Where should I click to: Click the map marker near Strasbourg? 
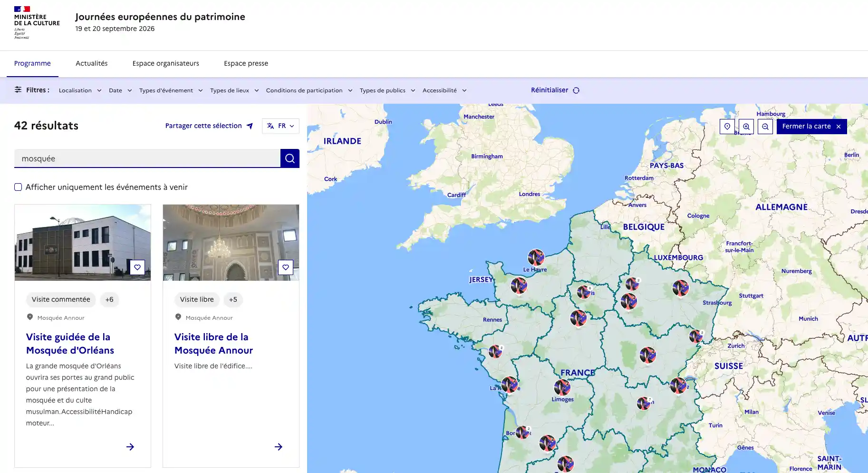coord(681,288)
